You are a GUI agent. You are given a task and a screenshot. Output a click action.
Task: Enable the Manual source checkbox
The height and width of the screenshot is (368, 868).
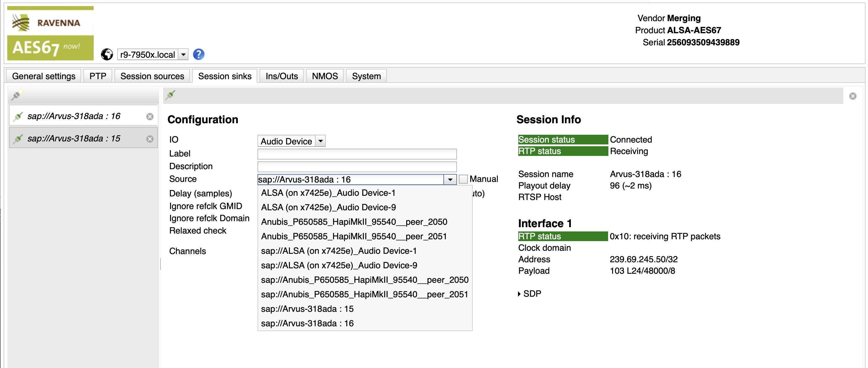click(x=463, y=179)
